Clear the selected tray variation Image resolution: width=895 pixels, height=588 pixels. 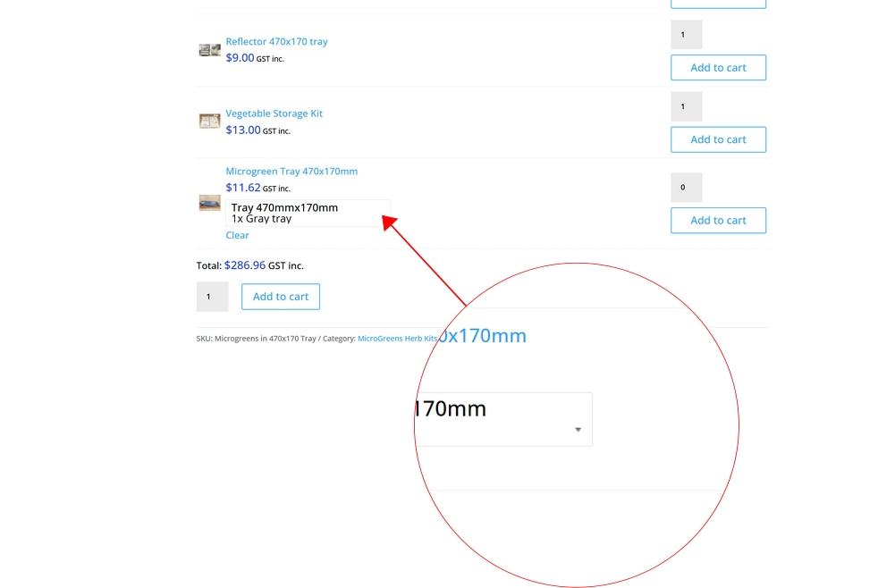[x=237, y=236]
